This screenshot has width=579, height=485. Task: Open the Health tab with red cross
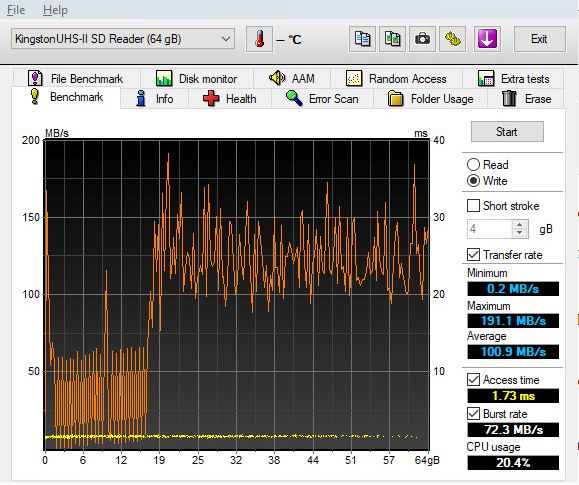[230, 99]
